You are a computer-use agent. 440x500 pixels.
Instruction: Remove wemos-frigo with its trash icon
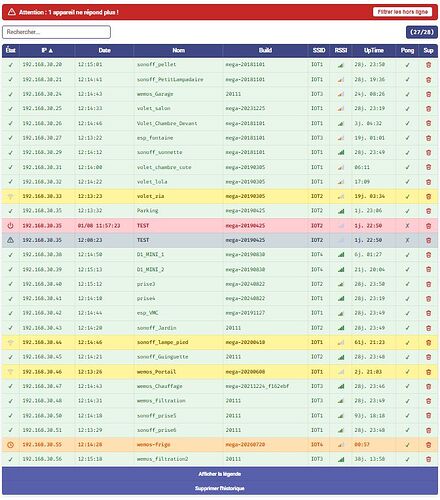click(x=428, y=445)
